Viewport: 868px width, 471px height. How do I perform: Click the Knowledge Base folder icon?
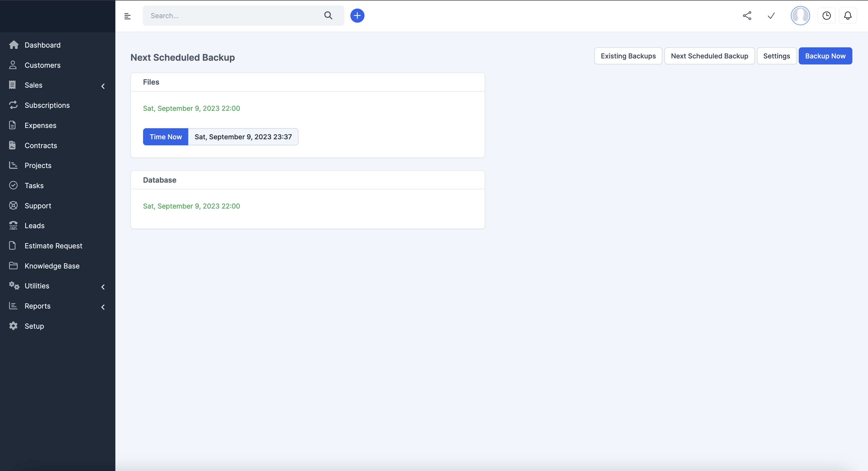coord(13,265)
